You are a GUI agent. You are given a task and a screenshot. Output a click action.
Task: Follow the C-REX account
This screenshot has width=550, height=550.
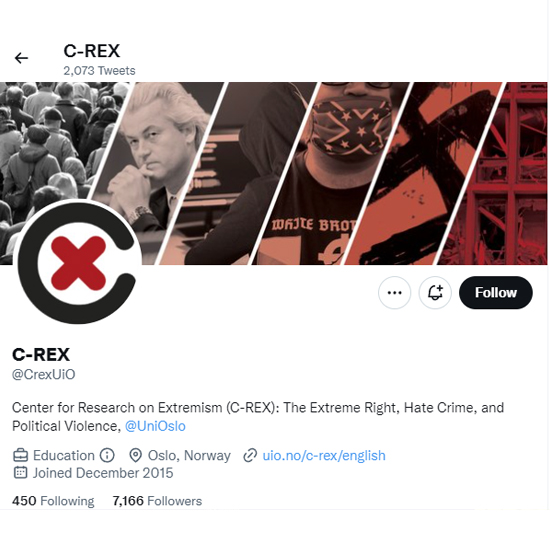(496, 293)
